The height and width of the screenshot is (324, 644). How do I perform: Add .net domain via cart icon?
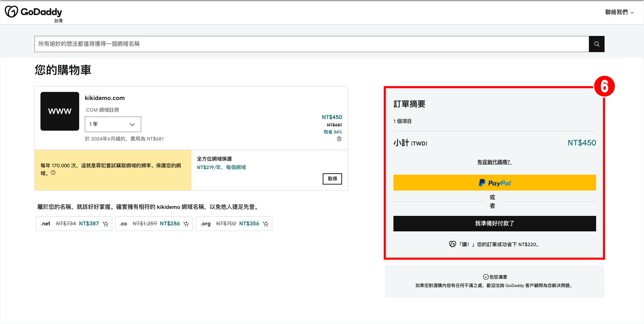pyautogui.click(x=105, y=224)
